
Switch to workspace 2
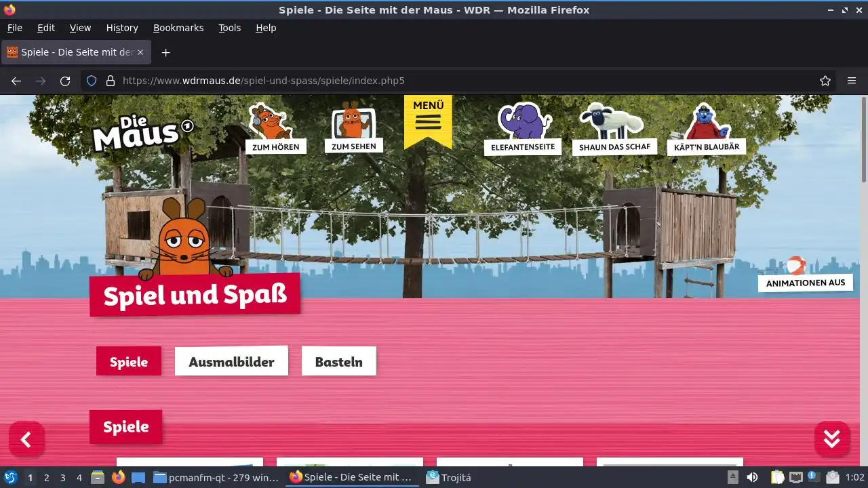(x=46, y=478)
